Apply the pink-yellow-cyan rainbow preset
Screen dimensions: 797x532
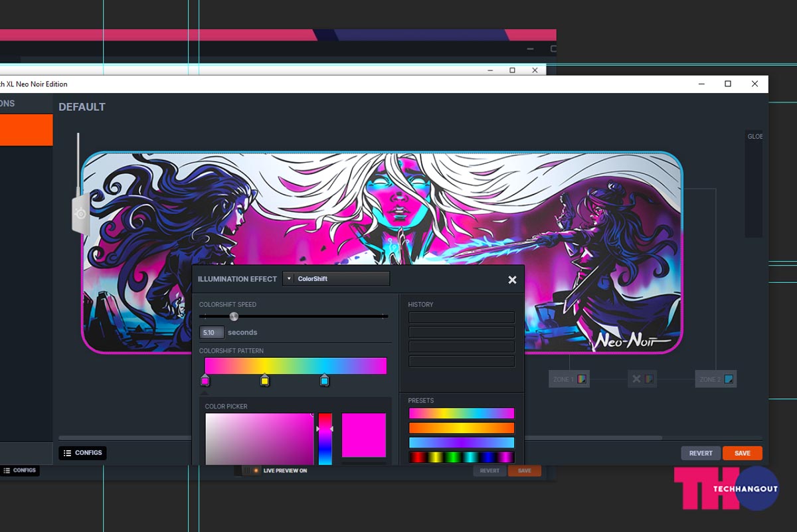462,413
